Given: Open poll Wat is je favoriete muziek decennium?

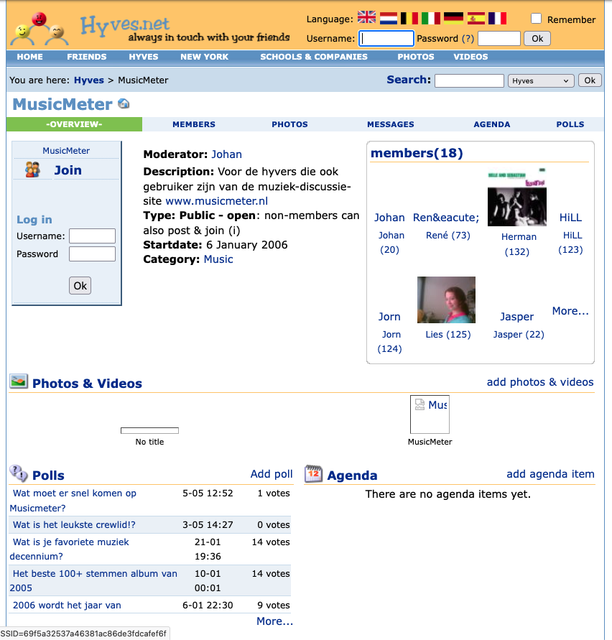Looking at the screenshot, I should (70, 549).
